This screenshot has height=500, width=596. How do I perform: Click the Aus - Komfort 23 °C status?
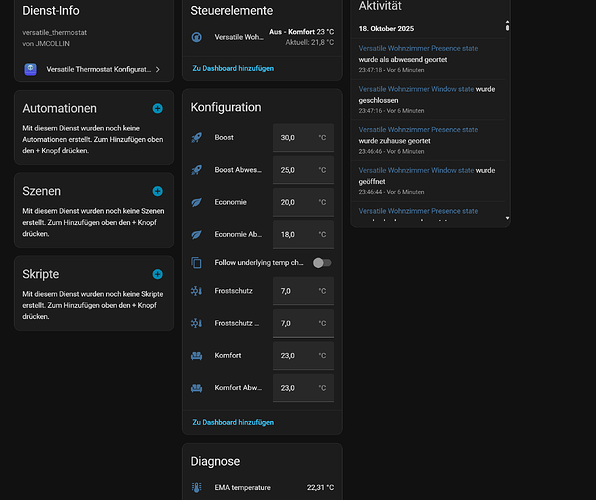point(301,32)
